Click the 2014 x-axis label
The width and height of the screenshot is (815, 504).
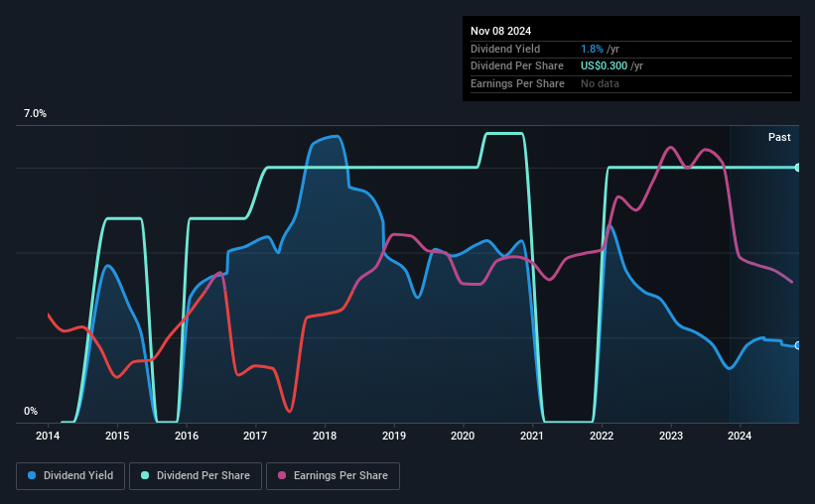48,436
